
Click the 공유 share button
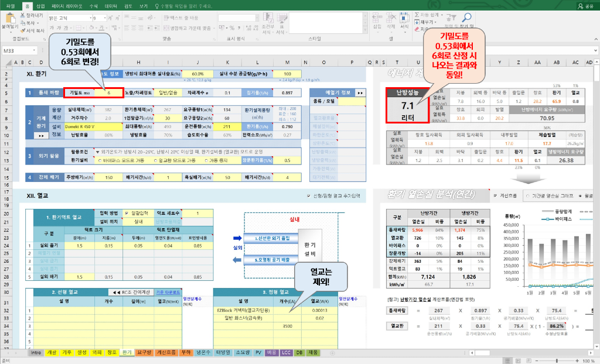click(585, 5)
